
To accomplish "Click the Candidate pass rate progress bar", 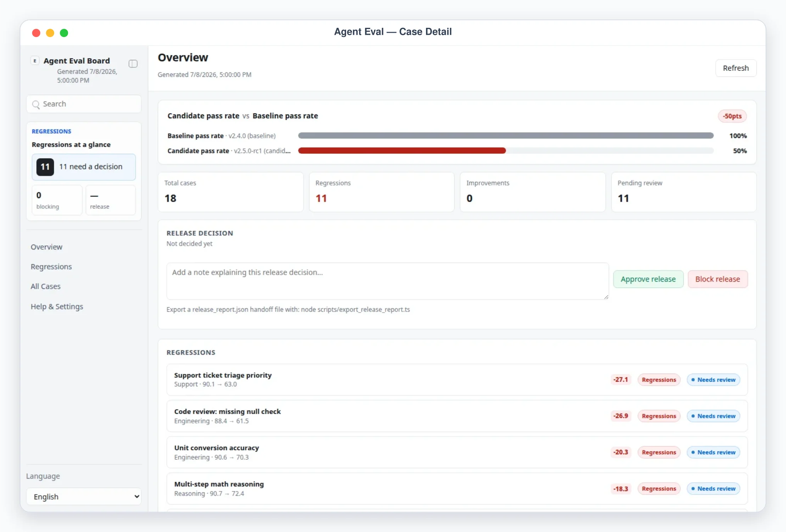I will [506, 151].
